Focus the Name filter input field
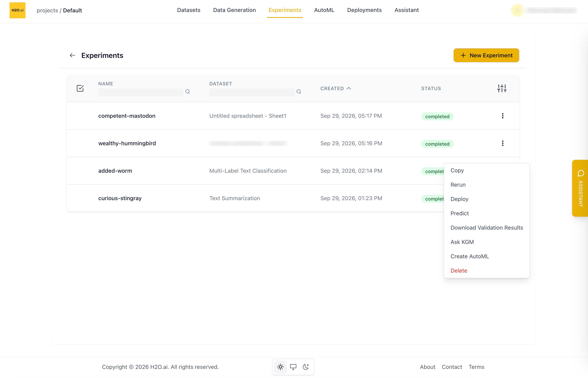Screen dimensions: 588x378 (141, 92)
